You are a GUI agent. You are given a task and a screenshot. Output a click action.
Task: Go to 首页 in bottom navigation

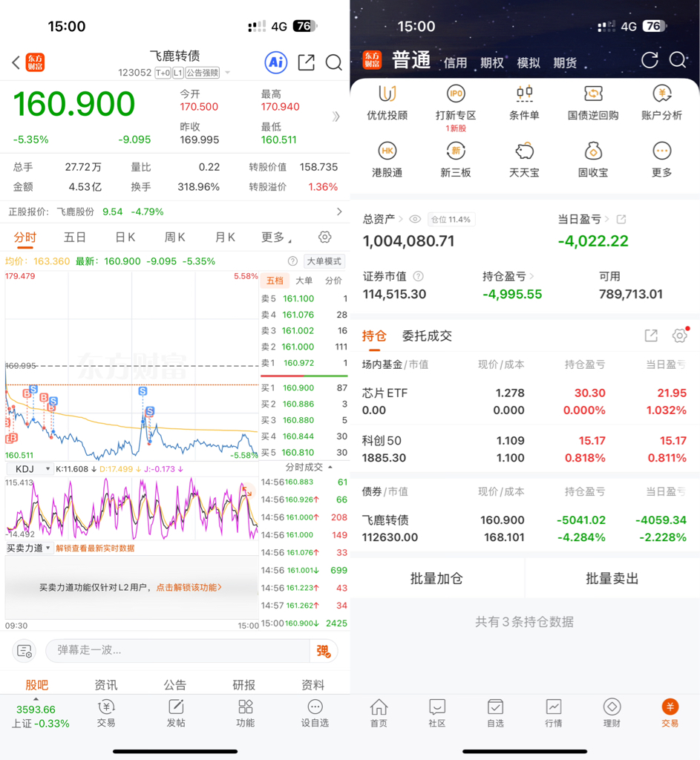tap(379, 713)
